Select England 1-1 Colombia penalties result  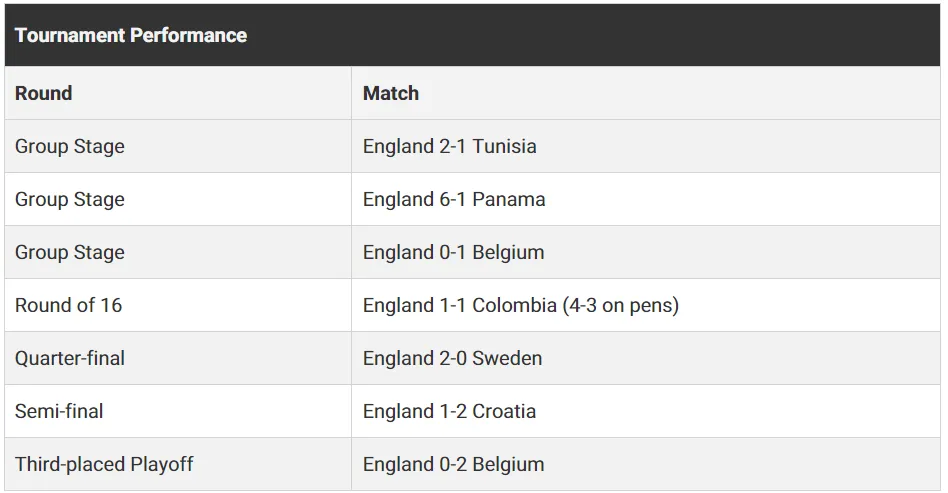click(521, 305)
